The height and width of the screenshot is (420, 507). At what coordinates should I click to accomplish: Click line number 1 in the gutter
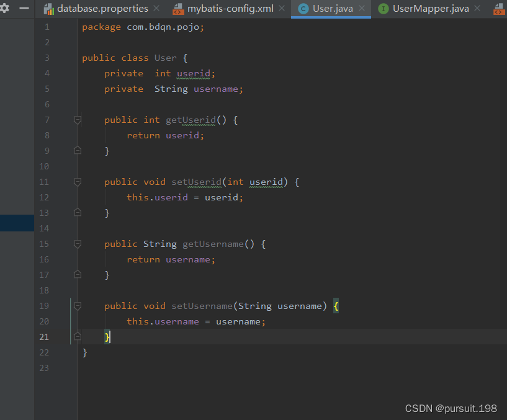pos(47,27)
